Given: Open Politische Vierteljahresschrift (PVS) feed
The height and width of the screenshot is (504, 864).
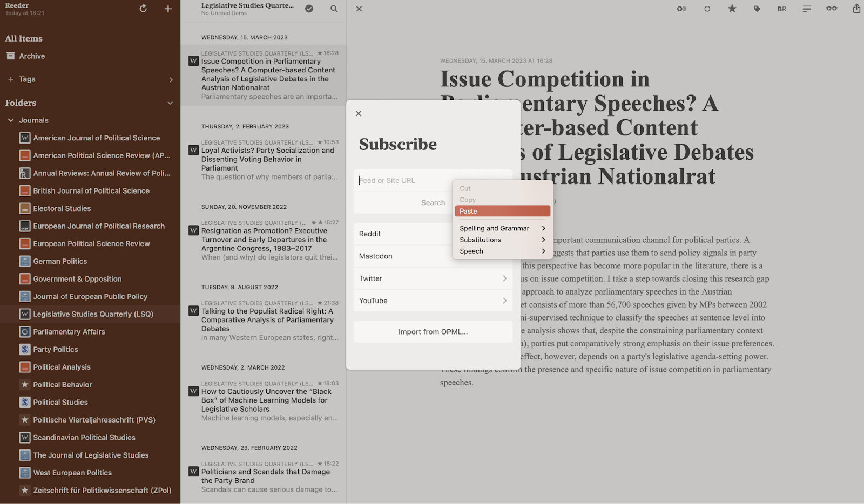Looking at the screenshot, I should (90, 420).
